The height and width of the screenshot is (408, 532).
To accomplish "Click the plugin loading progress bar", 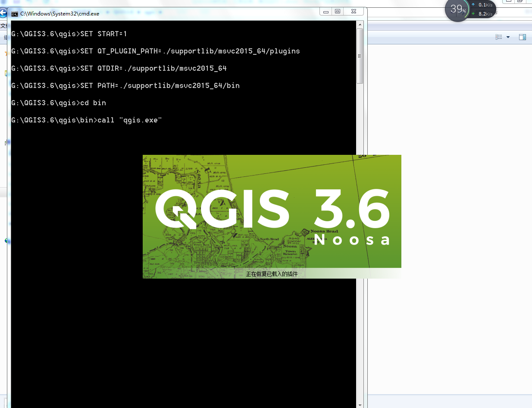I will 272,274.
